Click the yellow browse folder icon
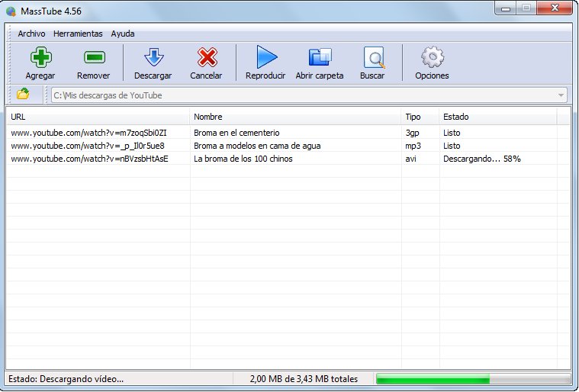 click(23, 94)
